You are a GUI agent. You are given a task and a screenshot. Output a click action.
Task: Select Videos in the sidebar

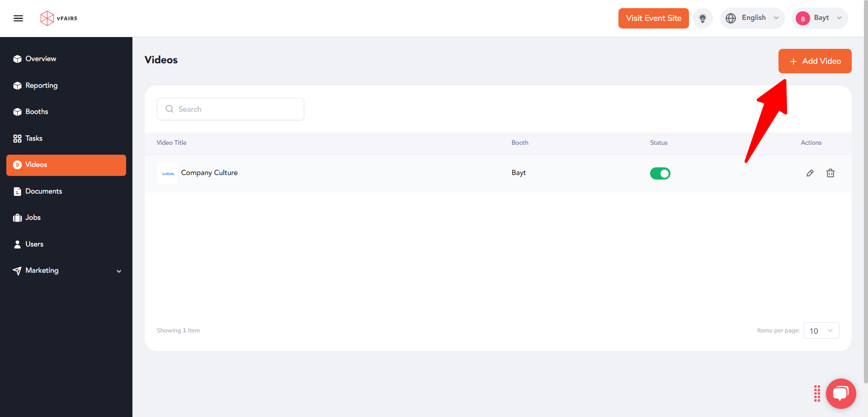coord(66,165)
